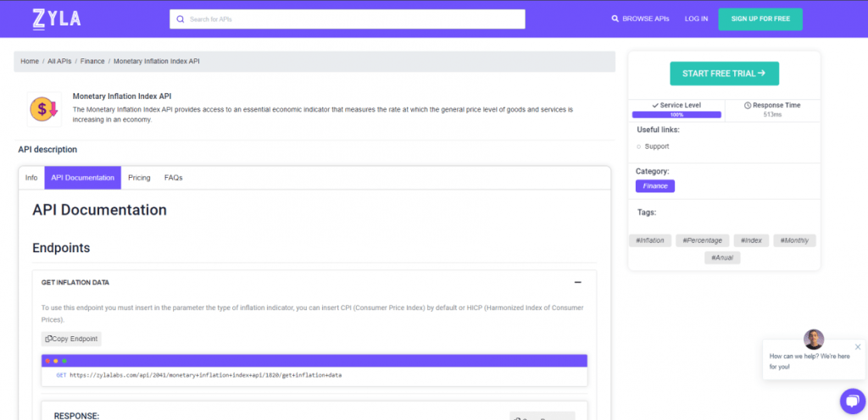This screenshot has height=420, width=868.
Task: Click LOG IN link
Action: [x=696, y=19]
